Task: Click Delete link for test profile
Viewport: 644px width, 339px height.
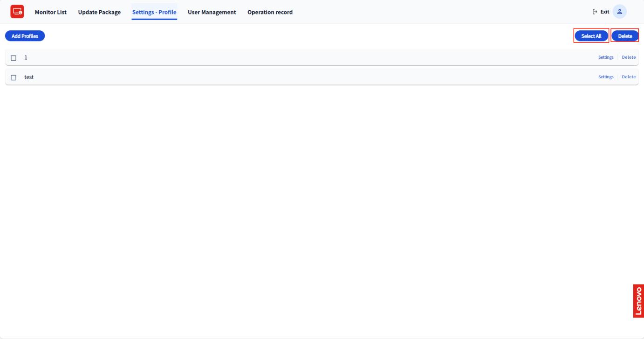Action: 628,77
